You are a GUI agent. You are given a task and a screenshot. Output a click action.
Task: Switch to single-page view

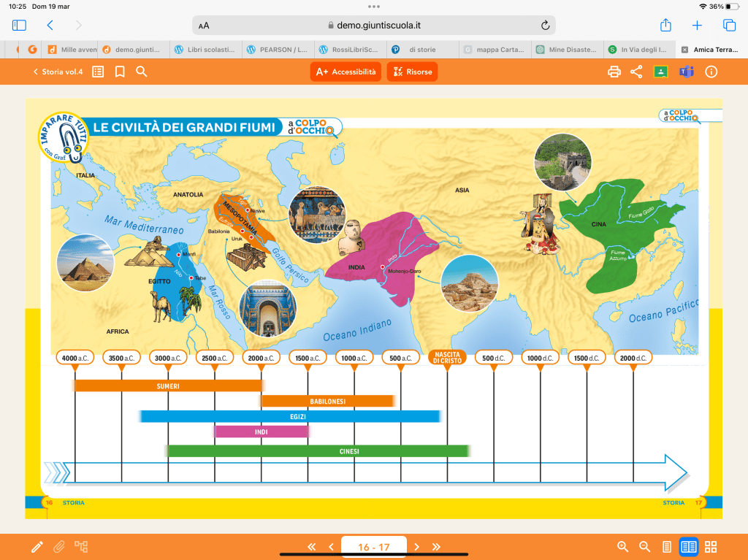point(666,547)
